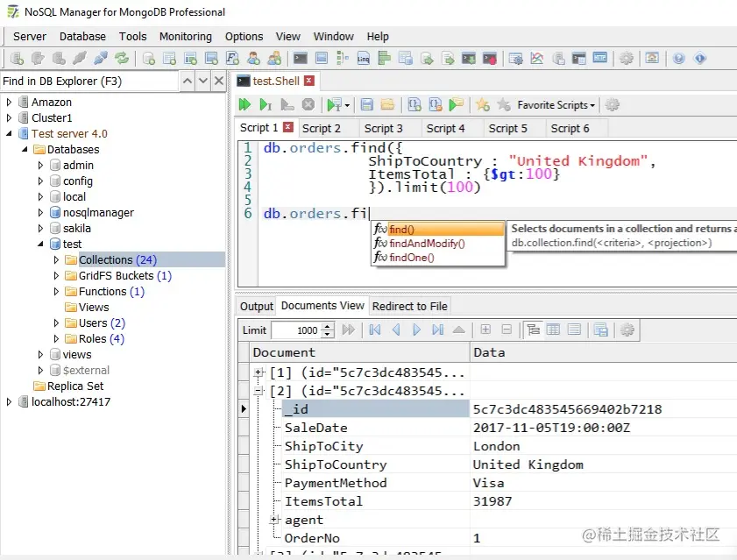This screenshot has height=560, width=737.
Task: Click the Stop execution icon in shell toolbar
Action: (308, 104)
